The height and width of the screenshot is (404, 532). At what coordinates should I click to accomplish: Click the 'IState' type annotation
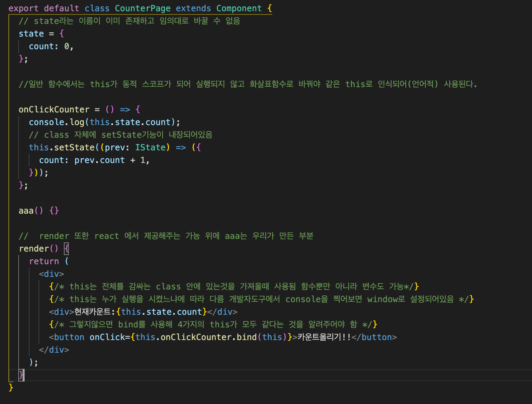click(x=150, y=148)
